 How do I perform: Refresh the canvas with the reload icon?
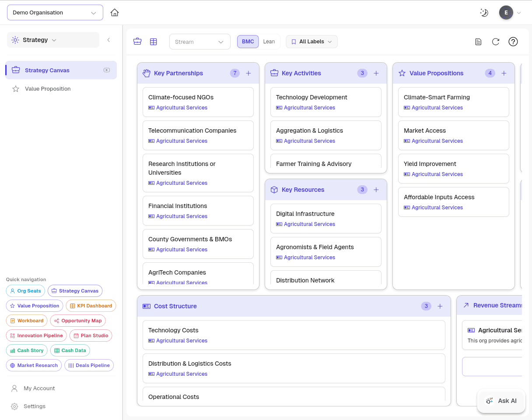coord(496,42)
